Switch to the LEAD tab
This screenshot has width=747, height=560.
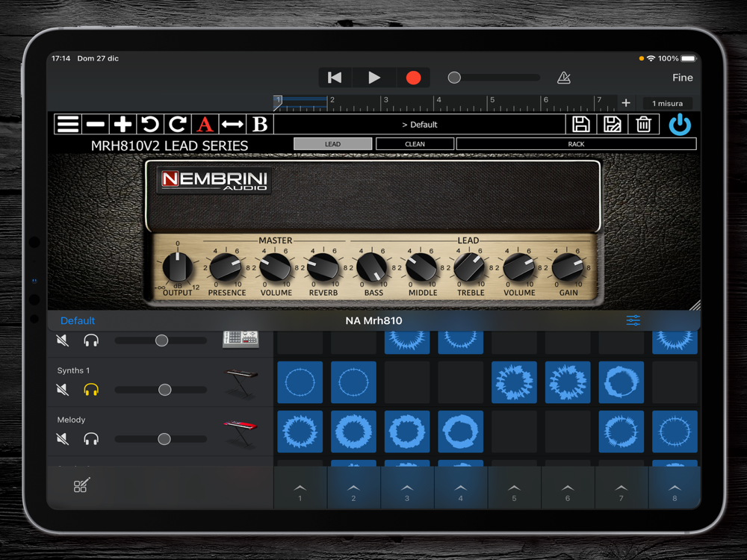tap(332, 144)
